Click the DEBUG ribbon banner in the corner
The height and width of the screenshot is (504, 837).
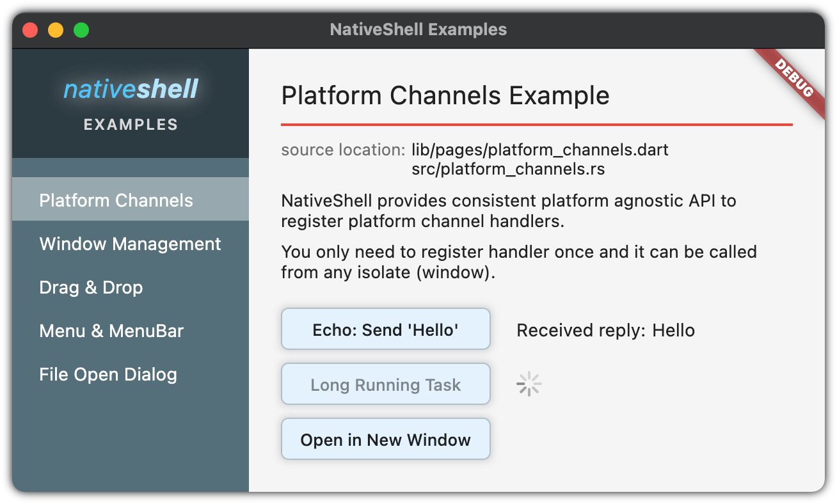(793, 79)
